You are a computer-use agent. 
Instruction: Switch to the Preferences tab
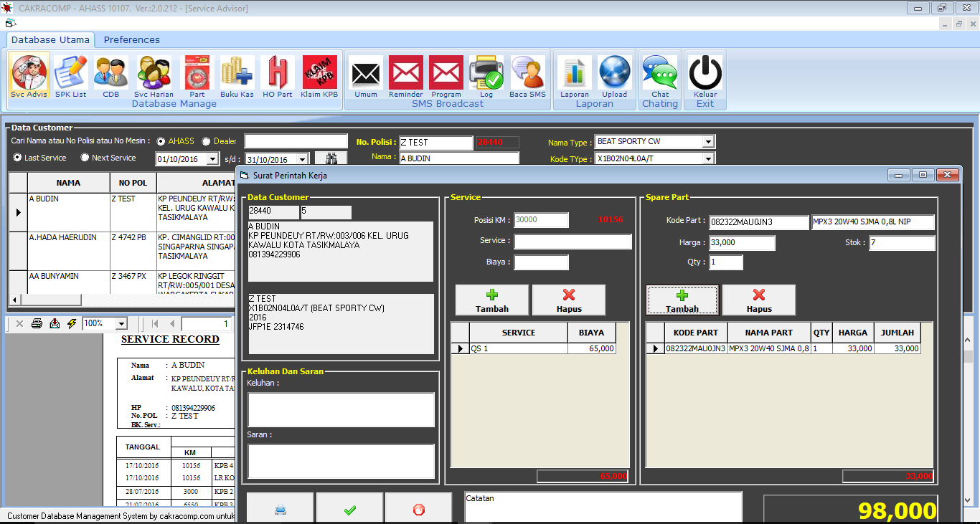click(131, 39)
